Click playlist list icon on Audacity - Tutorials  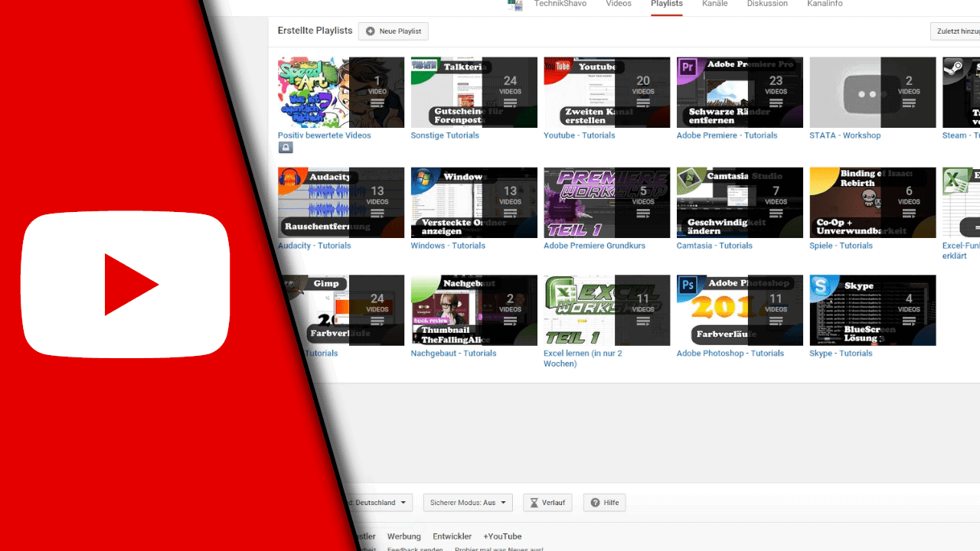click(x=377, y=214)
